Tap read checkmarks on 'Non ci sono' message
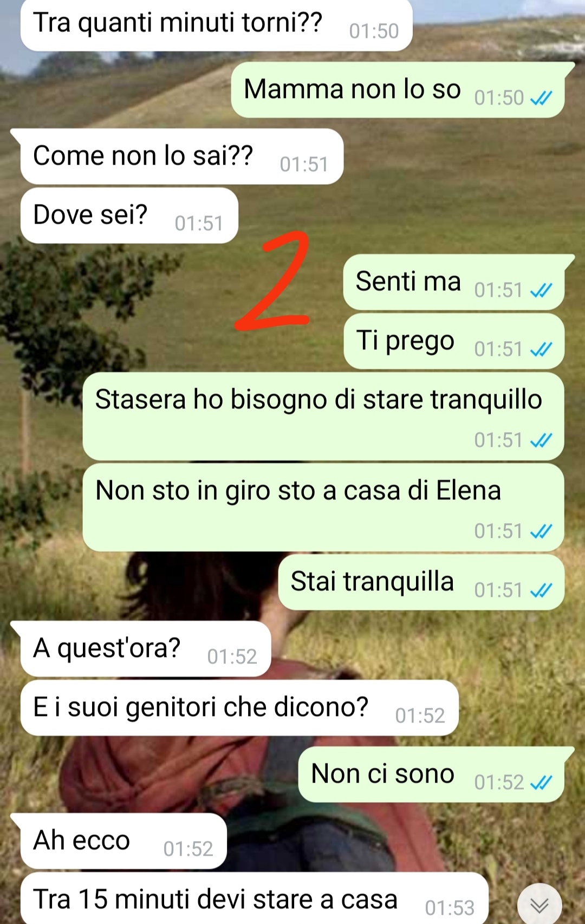 (541, 782)
